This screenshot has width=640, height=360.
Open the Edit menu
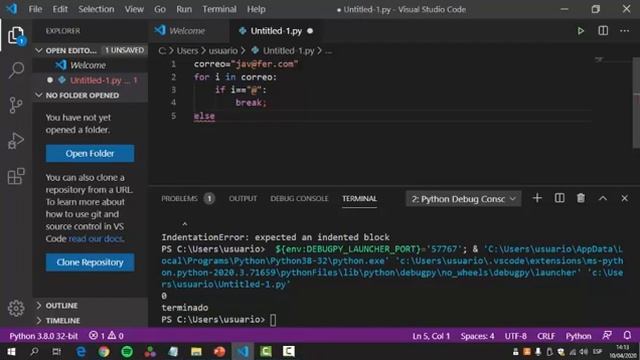point(60,9)
